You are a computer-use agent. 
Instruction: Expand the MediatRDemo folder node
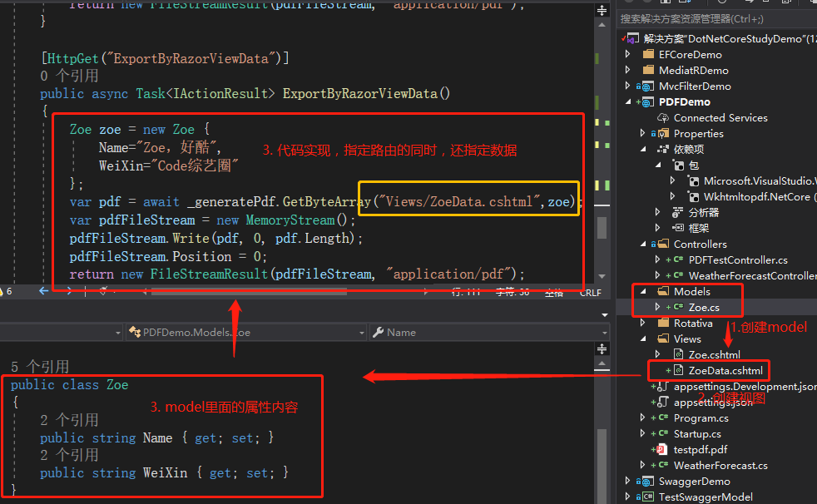tap(628, 70)
